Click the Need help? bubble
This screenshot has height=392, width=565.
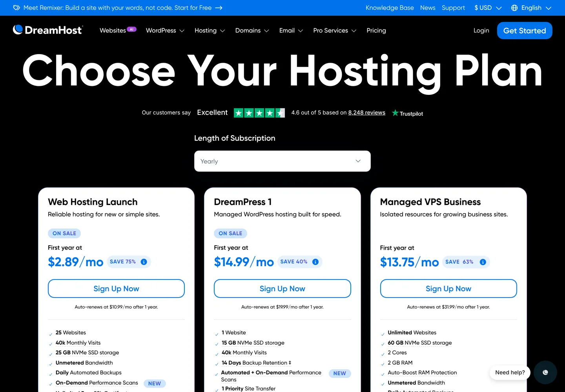click(510, 372)
